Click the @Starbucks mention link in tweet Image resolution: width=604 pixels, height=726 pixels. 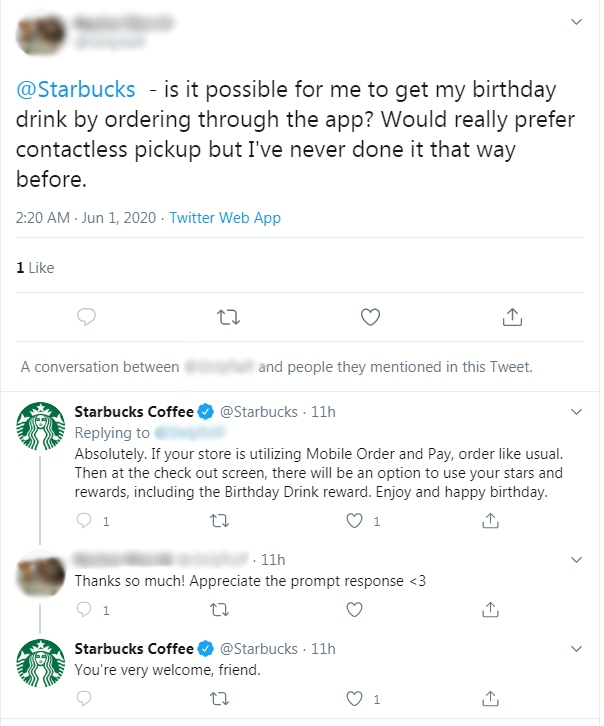(75, 89)
